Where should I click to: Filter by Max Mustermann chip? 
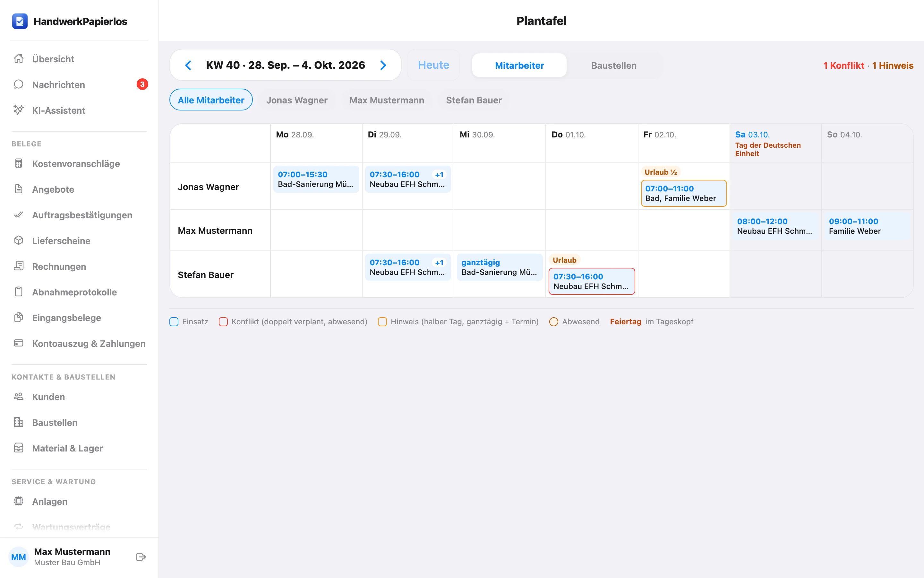(x=386, y=100)
